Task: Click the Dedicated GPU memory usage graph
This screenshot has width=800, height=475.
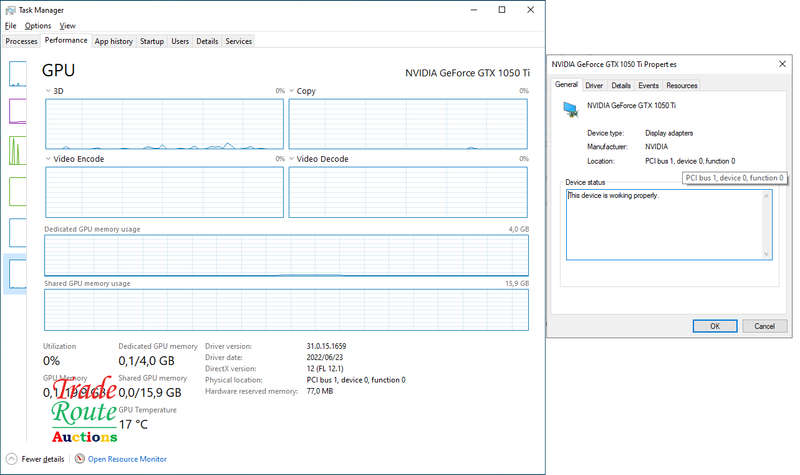Action: tap(286, 256)
